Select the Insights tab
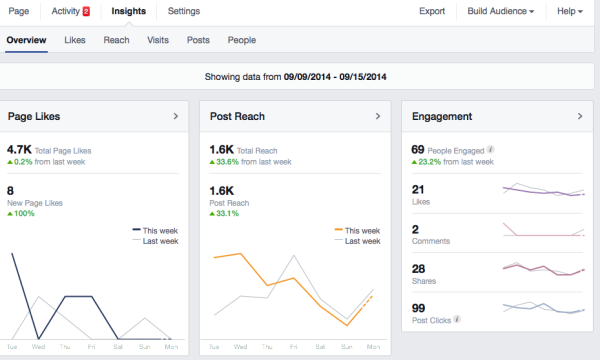This screenshot has height=360, width=600. (x=129, y=11)
